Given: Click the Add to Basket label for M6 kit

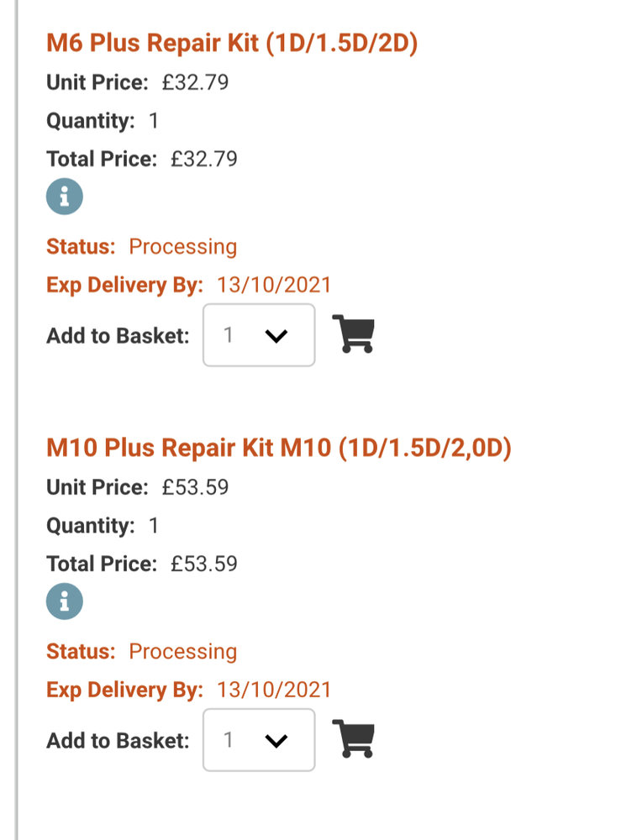Looking at the screenshot, I should (x=118, y=336).
